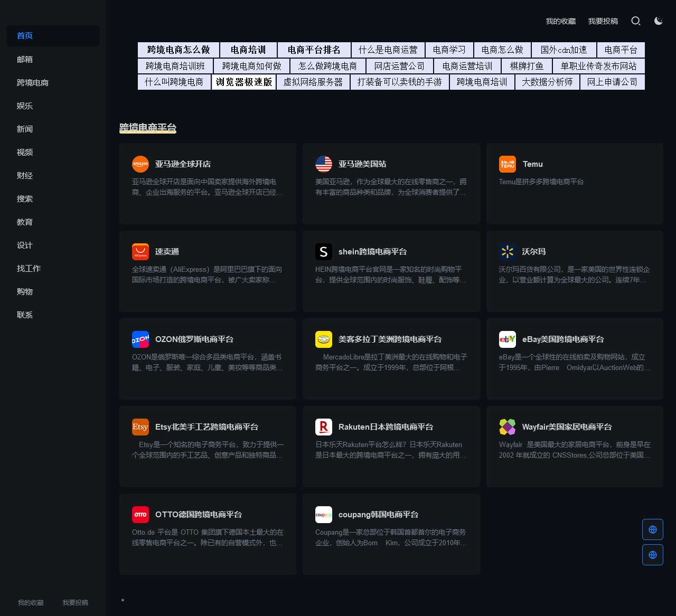
Task: Open the eBay美国跨境电商平台 card title
Action: pyautogui.click(x=563, y=339)
